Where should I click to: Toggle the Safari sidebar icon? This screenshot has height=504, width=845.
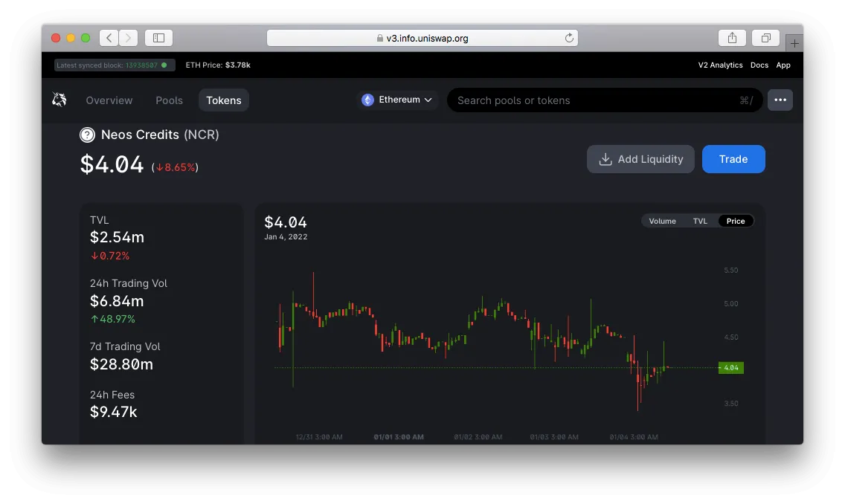click(158, 38)
